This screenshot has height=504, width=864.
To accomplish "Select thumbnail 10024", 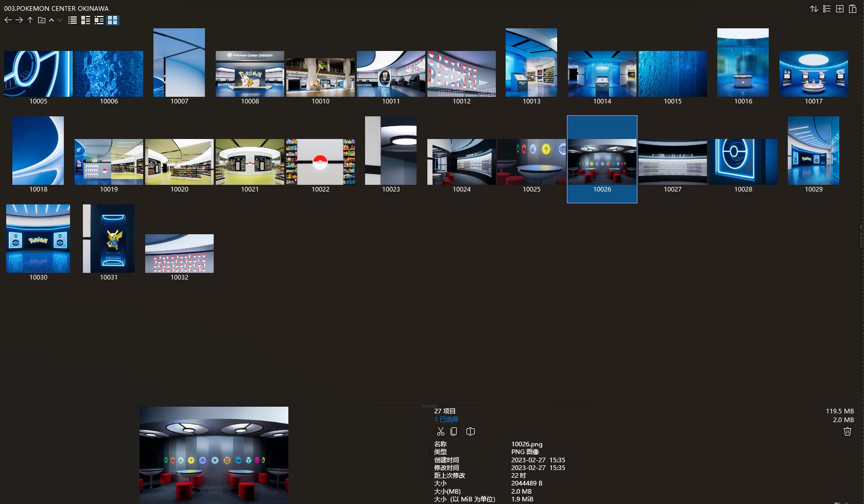I will point(461,162).
